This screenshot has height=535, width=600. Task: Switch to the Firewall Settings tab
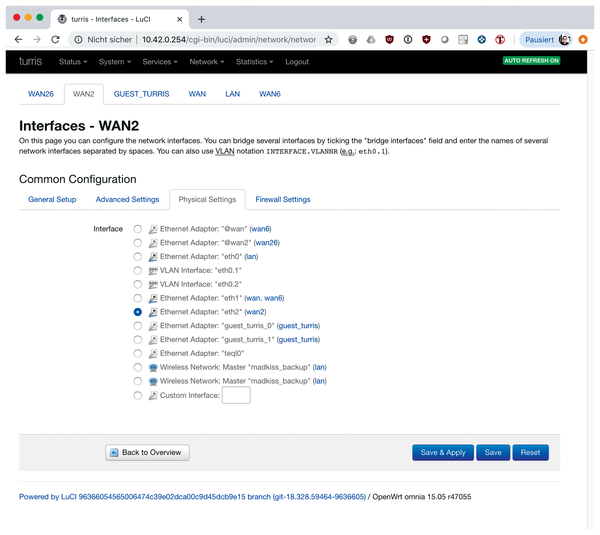point(283,199)
